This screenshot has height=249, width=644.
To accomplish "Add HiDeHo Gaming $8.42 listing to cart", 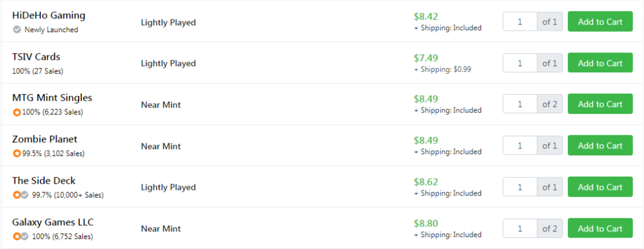I will point(600,21).
